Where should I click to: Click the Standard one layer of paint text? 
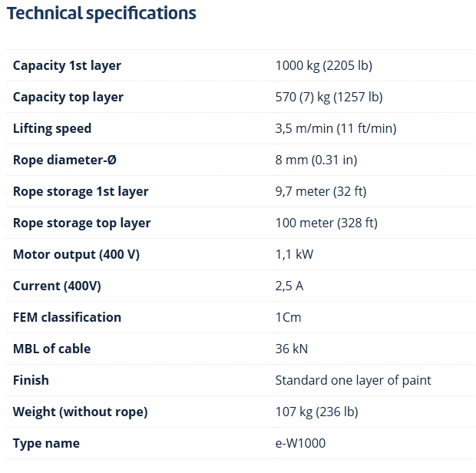point(353,380)
